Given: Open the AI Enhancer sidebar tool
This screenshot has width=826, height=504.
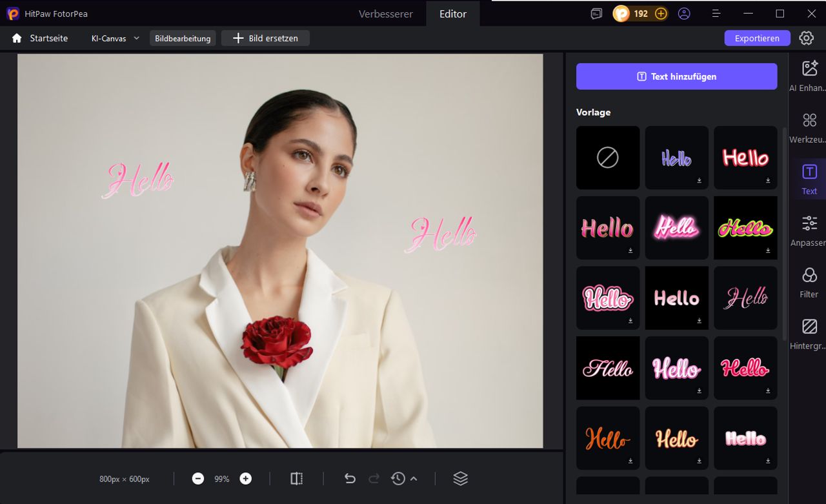Looking at the screenshot, I should coord(809,76).
